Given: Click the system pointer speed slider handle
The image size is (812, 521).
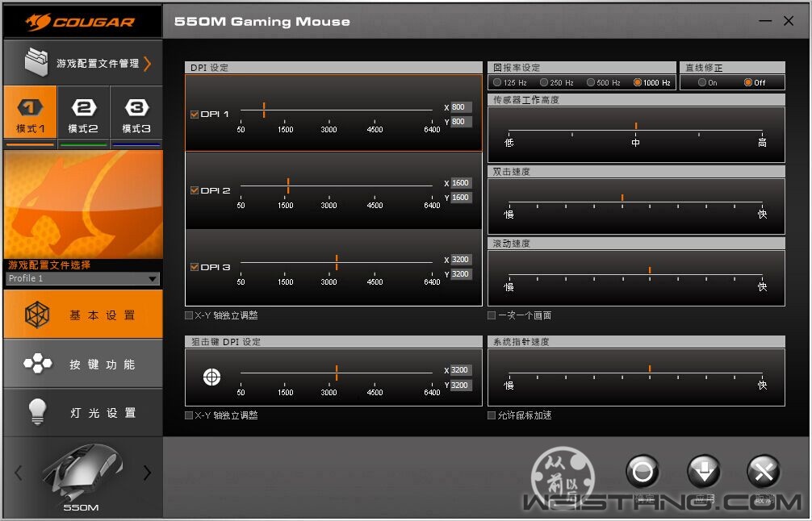Looking at the screenshot, I should pyautogui.click(x=650, y=369).
